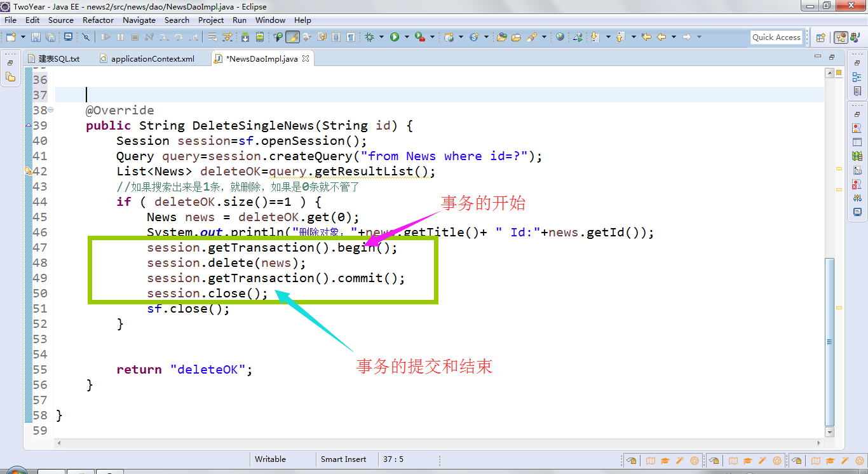Minimize the editor area
The height and width of the screenshot is (474, 868).
click(817, 57)
